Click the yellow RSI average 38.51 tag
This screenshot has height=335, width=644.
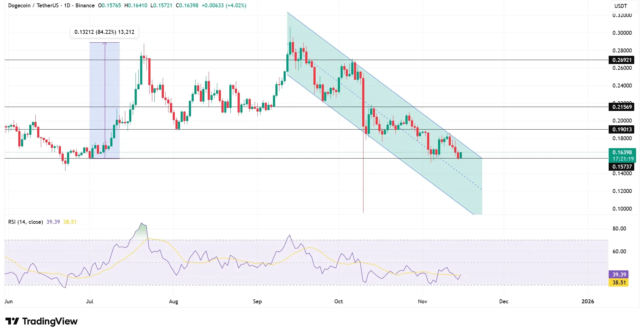tap(619, 282)
